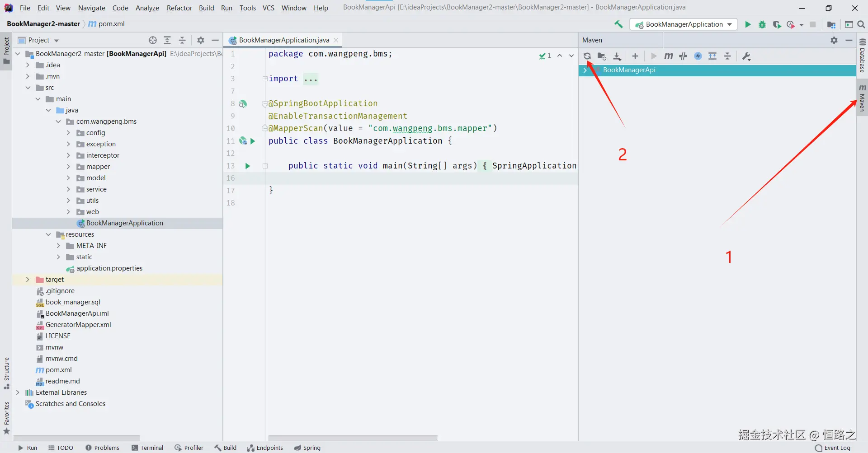Open the Spring tool window
The height and width of the screenshot is (453, 868).
pos(307,448)
